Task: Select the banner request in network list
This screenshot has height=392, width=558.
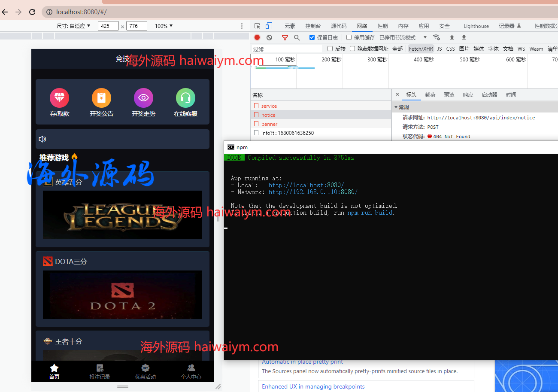Action: tap(269, 124)
